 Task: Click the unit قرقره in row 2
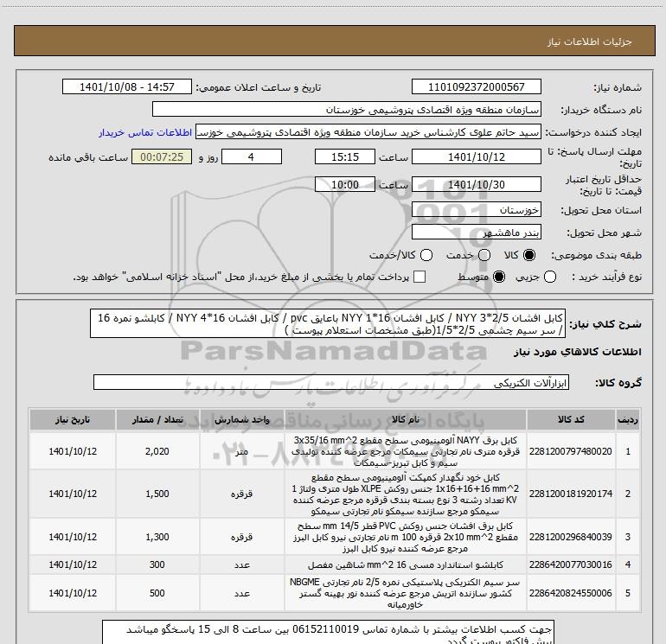[241, 494]
